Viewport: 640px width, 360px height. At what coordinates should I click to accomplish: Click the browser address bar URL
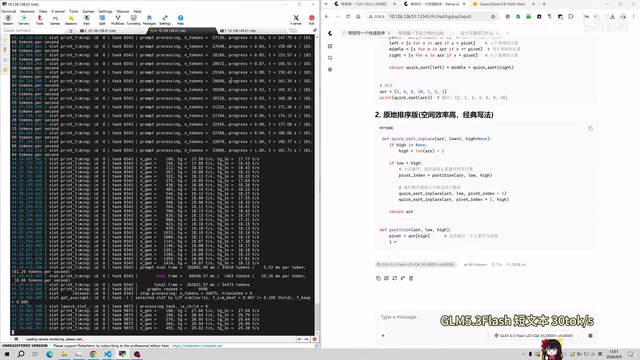point(430,17)
